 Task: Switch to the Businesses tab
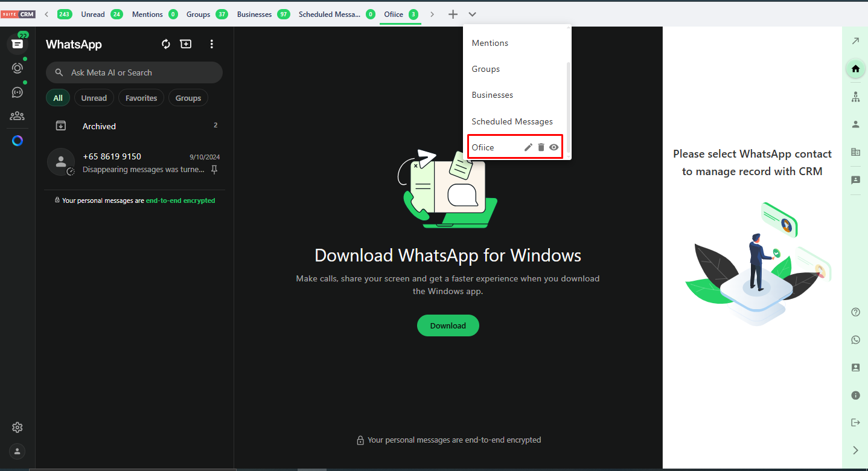(x=254, y=14)
